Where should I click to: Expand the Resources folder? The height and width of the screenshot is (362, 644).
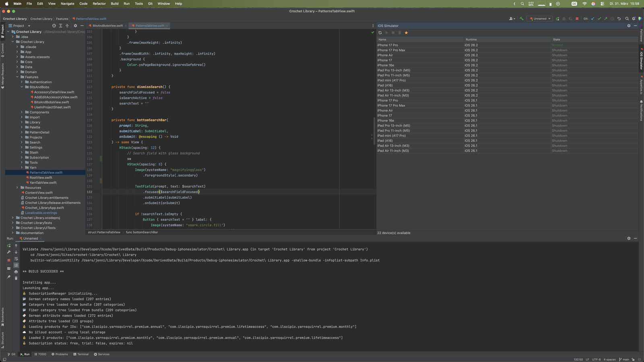(17, 188)
